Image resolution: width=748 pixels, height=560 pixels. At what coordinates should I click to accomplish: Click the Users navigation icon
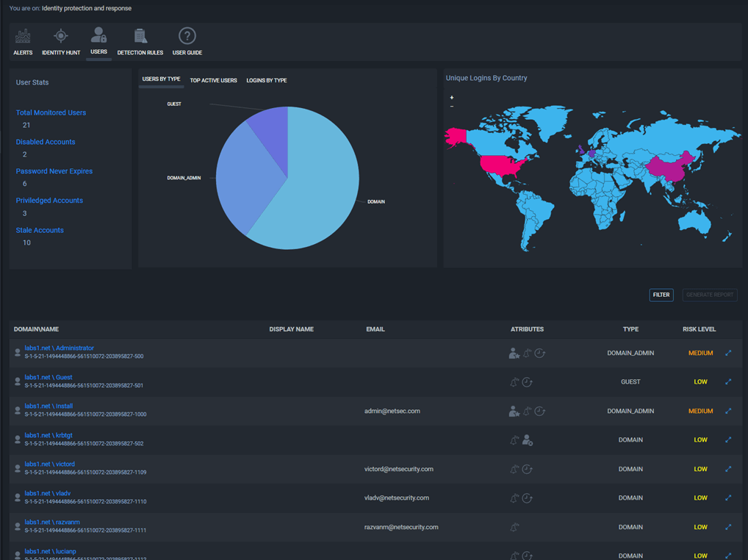[98, 35]
